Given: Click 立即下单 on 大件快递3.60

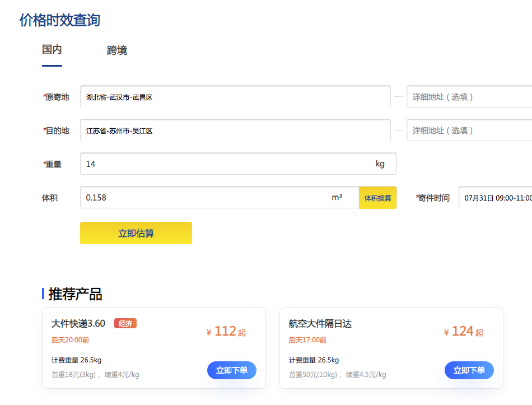Looking at the screenshot, I should tap(231, 370).
